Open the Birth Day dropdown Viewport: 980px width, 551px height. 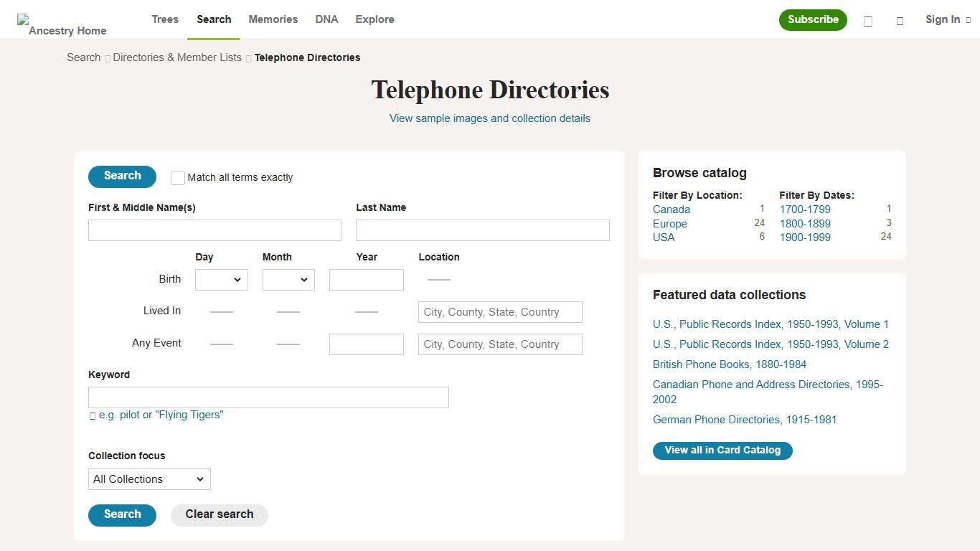point(221,280)
